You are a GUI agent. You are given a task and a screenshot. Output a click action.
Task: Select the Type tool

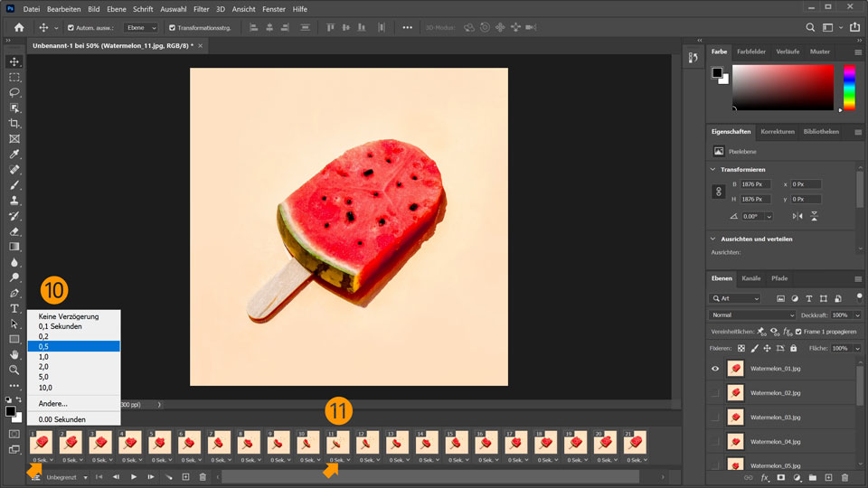[x=14, y=309]
